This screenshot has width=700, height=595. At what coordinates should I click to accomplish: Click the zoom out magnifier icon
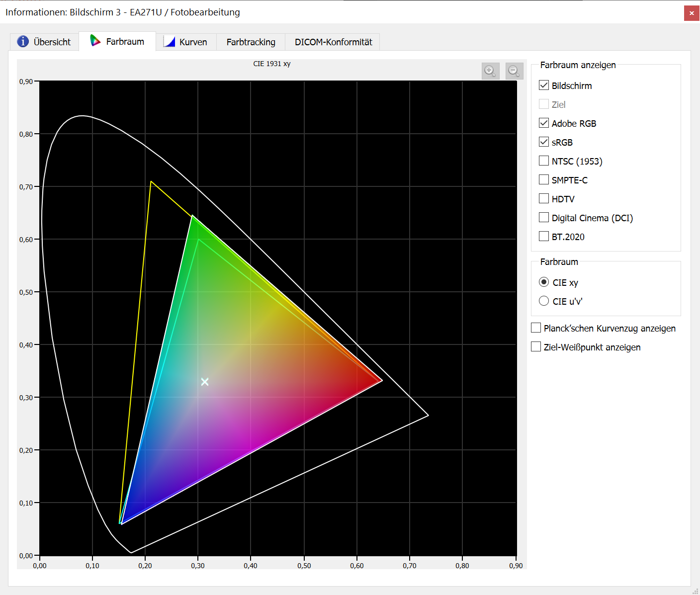click(514, 71)
